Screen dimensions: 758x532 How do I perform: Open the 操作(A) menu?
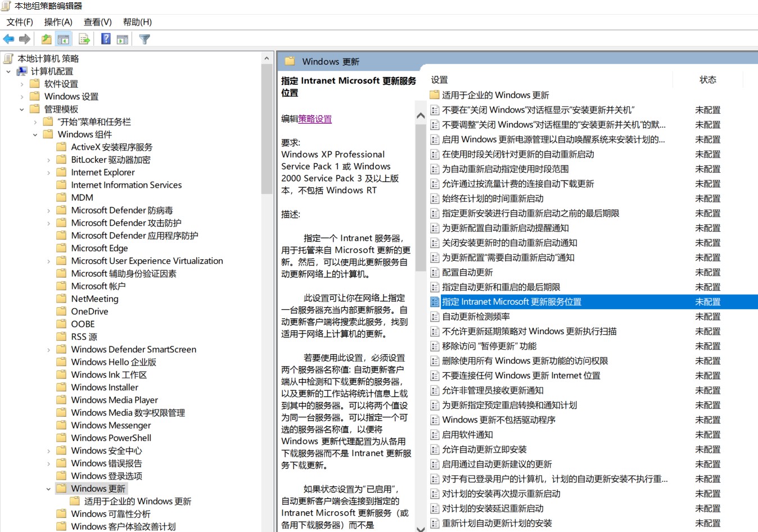(58, 22)
